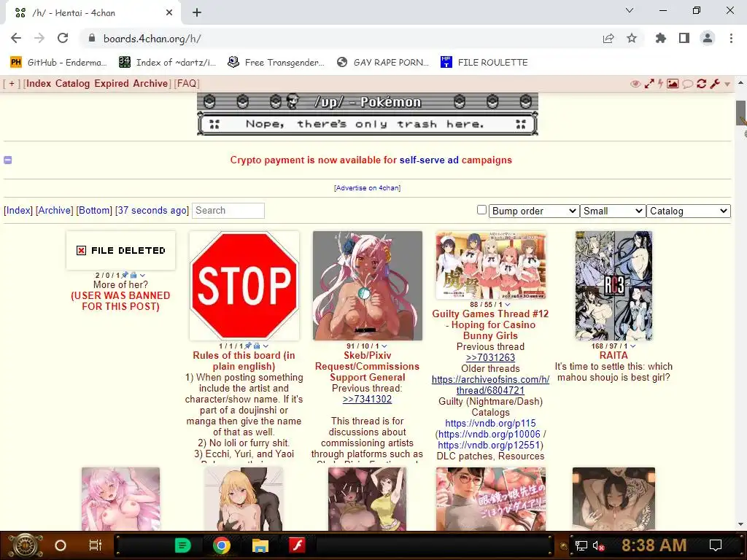Image resolution: width=747 pixels, height=560 pixels.
Task: Open the https://vndb.org/p10006 link
Action: [x=489, y=435]
